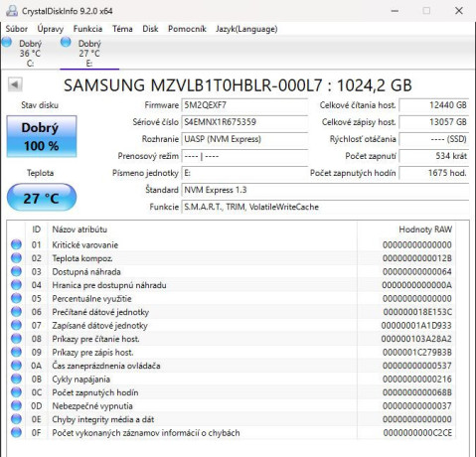Click the status orb for Teplota kompoz.
476x457 pixels.
(16, 258)
